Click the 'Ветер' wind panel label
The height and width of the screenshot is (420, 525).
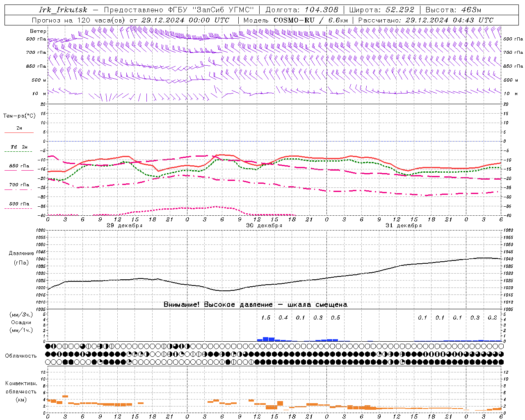coord(38,31)
